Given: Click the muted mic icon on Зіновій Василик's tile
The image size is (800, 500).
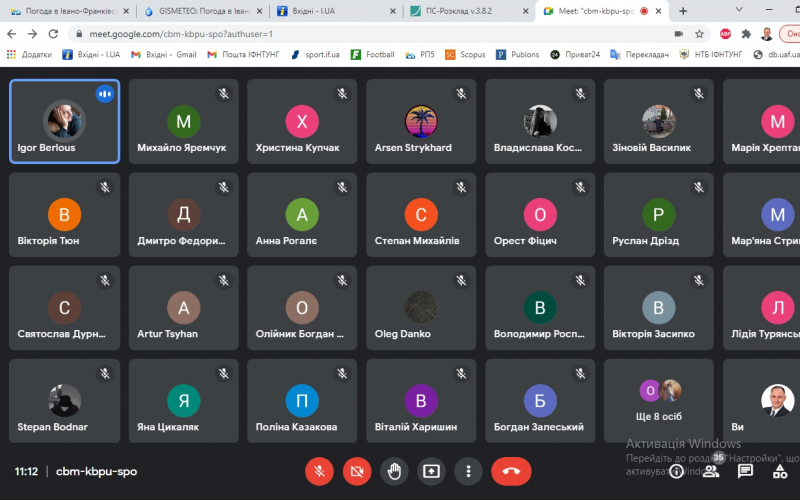Looking at the screenshot, I should coord(698,93).
